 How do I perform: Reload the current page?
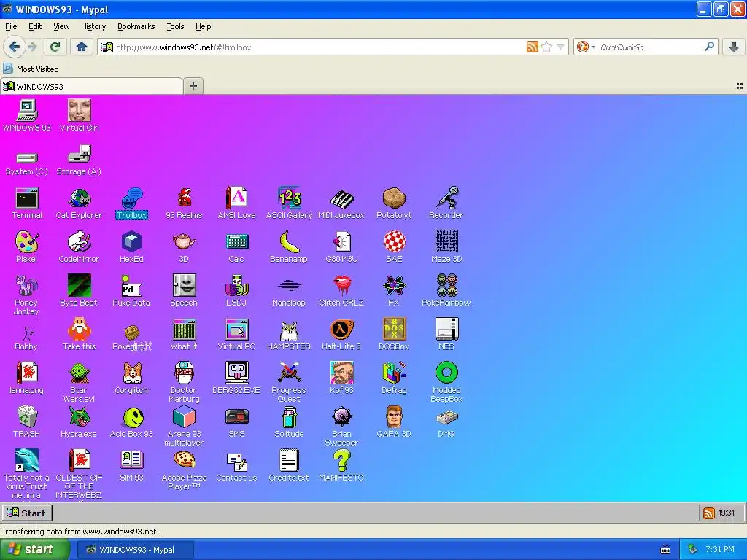click(55, 47)
